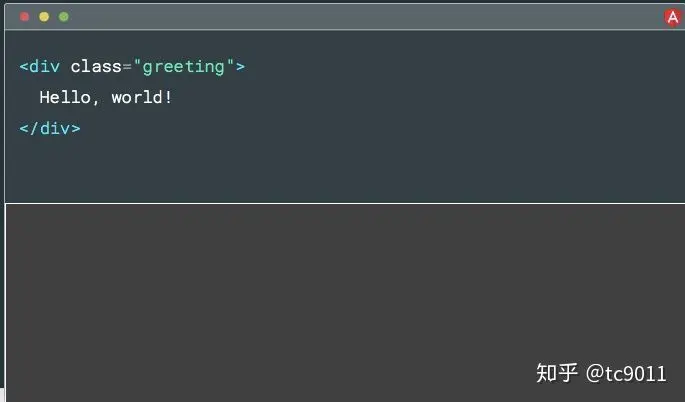Screen dimensions: 685x402
Task: Click the 知乎 watermark logo
Action: click(x=557, y=373)
